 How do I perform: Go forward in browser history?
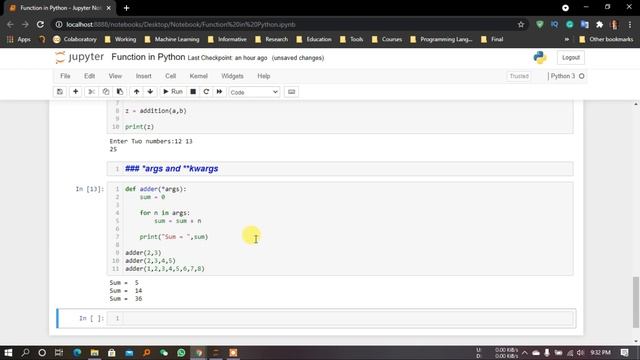25,24
